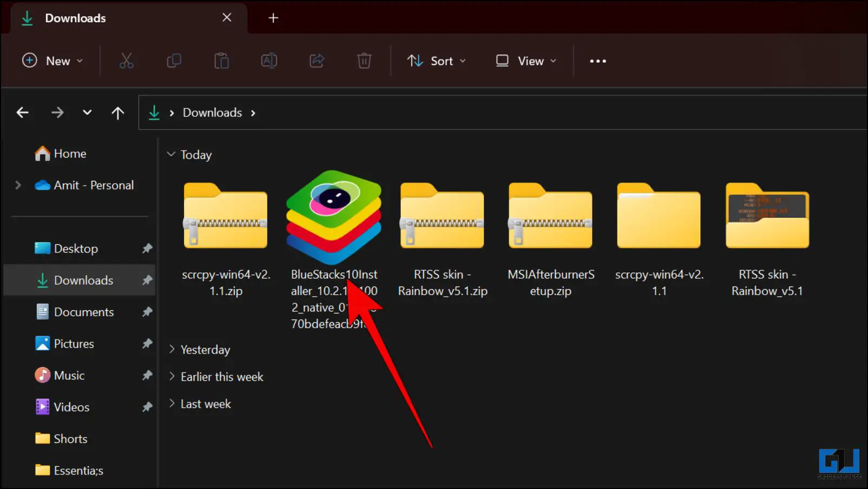Expand the Amit - Personal tree node
The height and width of the screenshot is (489, 868).
pos(18,185)
